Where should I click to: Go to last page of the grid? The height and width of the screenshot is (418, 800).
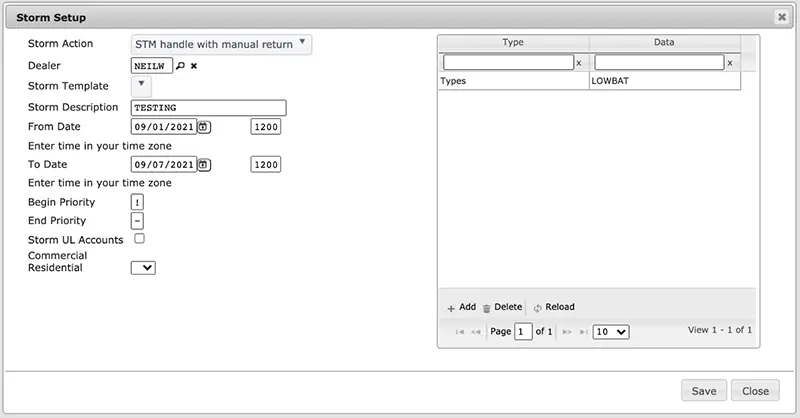[x=583, y=332]
